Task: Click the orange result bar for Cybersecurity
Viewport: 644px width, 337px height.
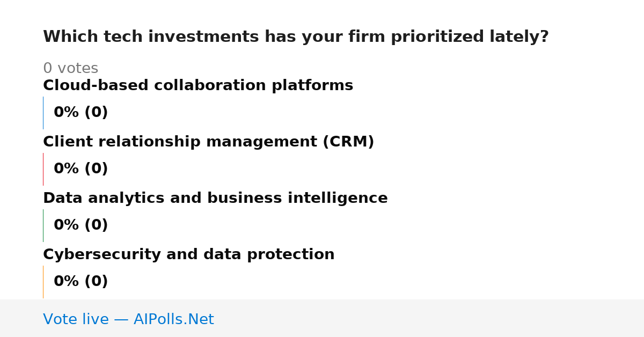Action: (43, 282)
